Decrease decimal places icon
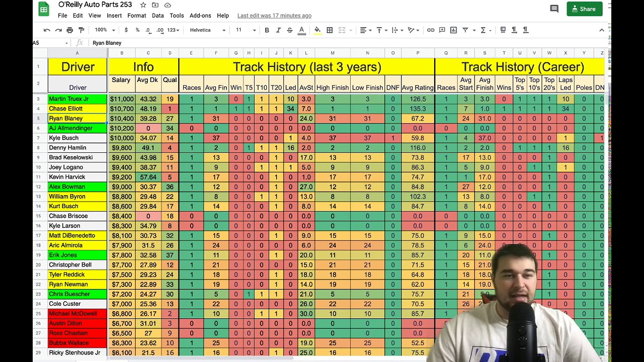This screenshot has height=362, width=644. (x=148, y=30)
